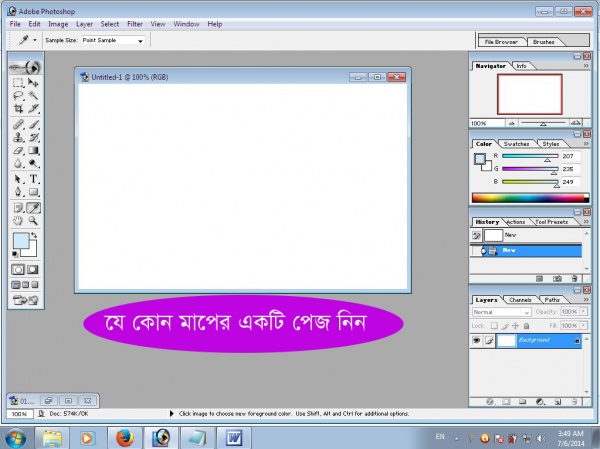600x449 pixels.
Task: Select the Crop tool
Action: click(x=18, y=109)
